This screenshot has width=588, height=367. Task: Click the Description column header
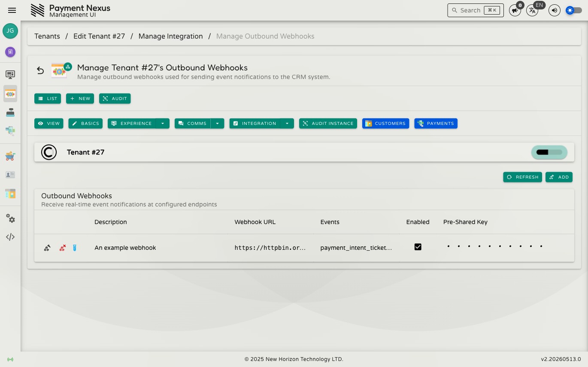111,222
